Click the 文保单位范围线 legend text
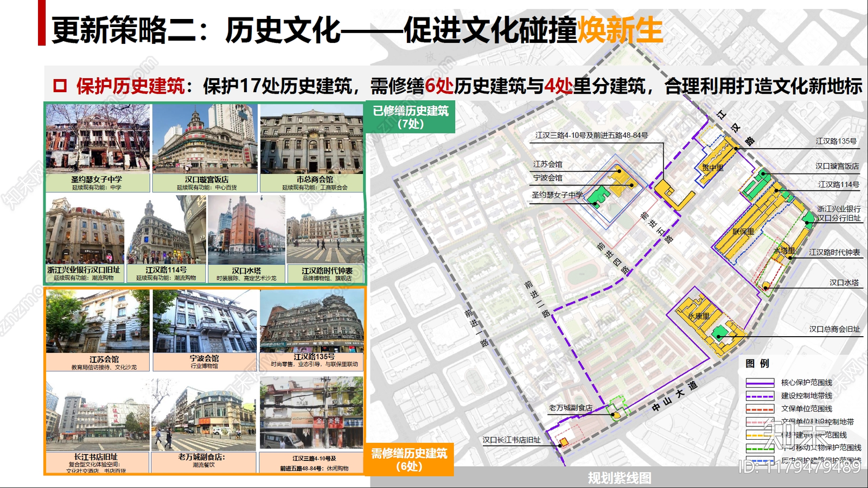868x488 pixels. coord(806,409)
